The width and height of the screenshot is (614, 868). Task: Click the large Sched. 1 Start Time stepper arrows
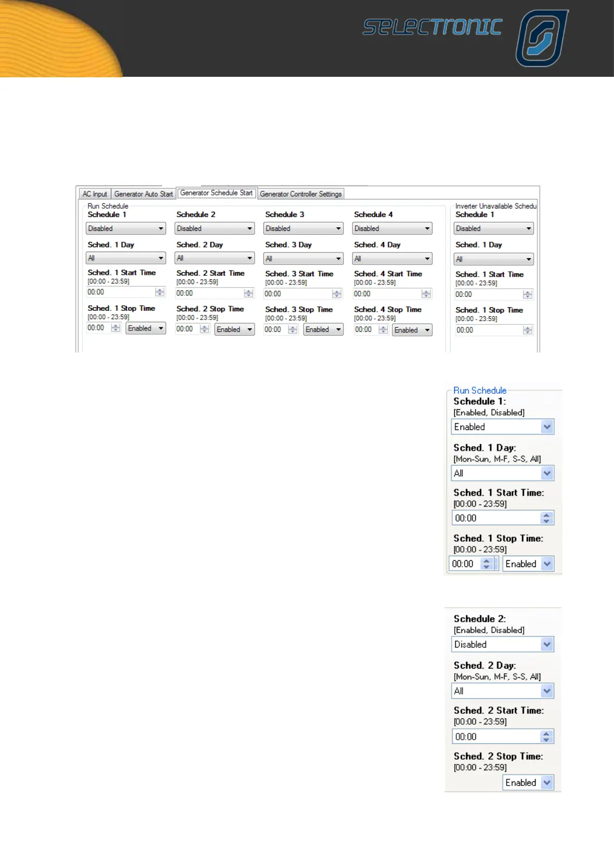[x=546, y=518]
